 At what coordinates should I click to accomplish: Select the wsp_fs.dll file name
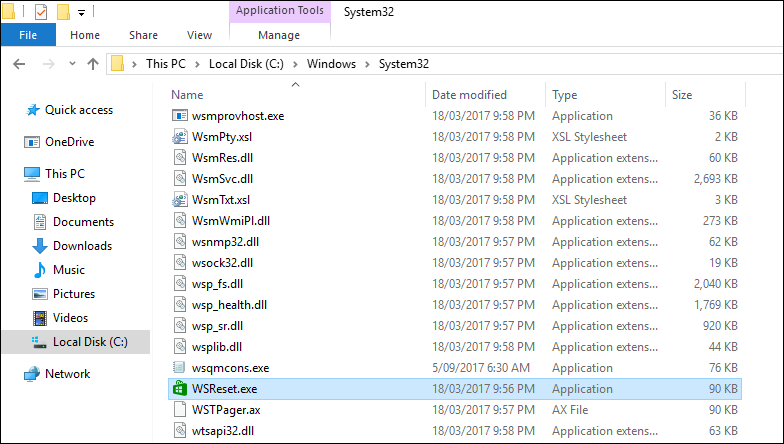[x=218, y=284]
